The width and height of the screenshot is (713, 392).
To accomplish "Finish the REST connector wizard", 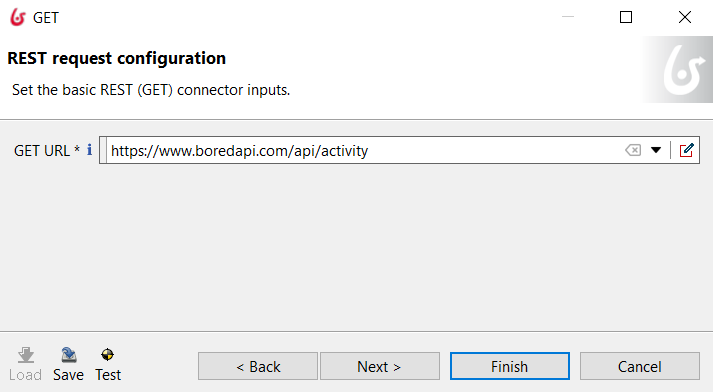I will (510, 366).
